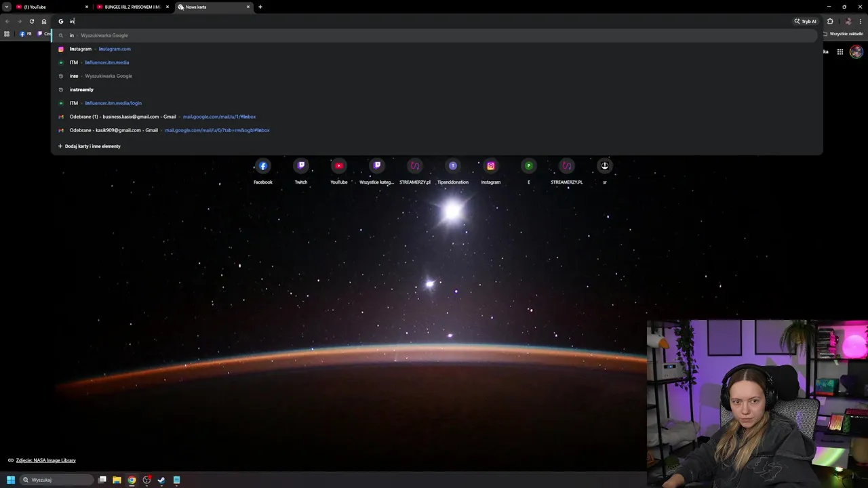Click the browser home icon
Viewport: 868px width, 488px height.
point(44,21)
